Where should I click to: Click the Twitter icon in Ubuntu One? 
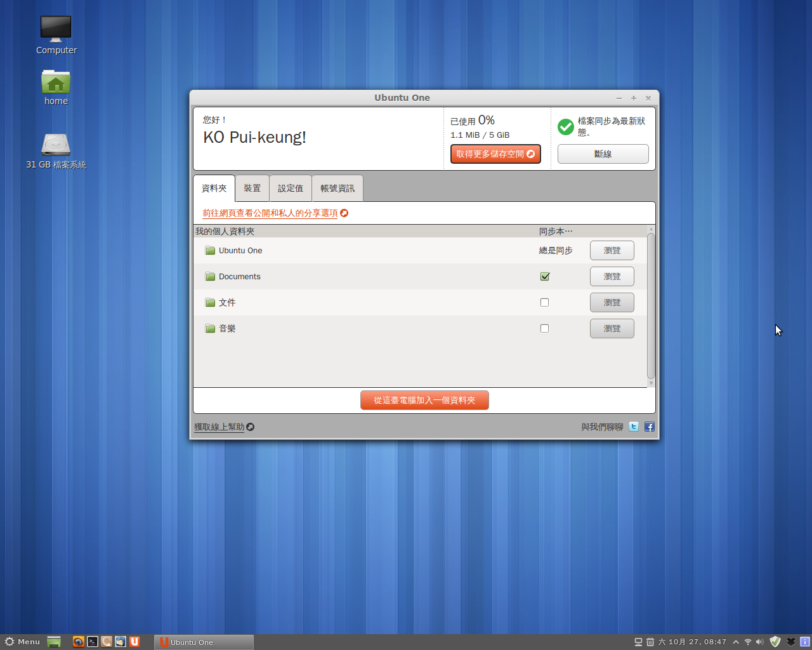click(634, 427)
